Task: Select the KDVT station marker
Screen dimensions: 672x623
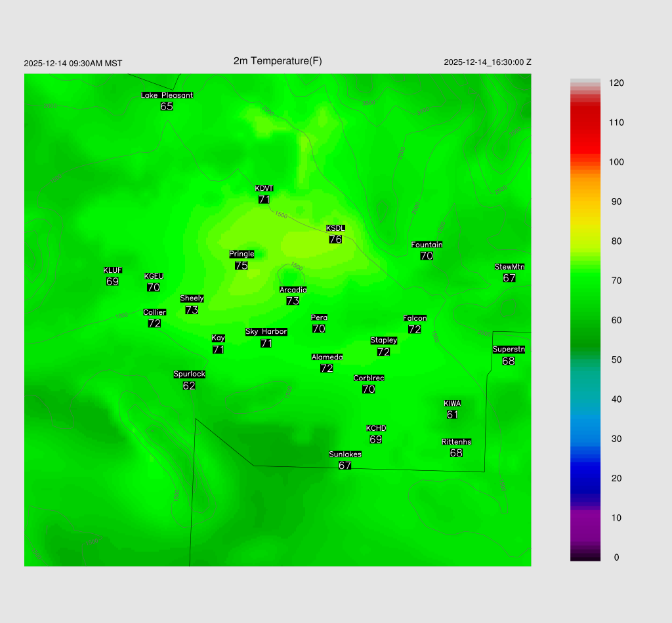Action: click(x=264, y=189)
